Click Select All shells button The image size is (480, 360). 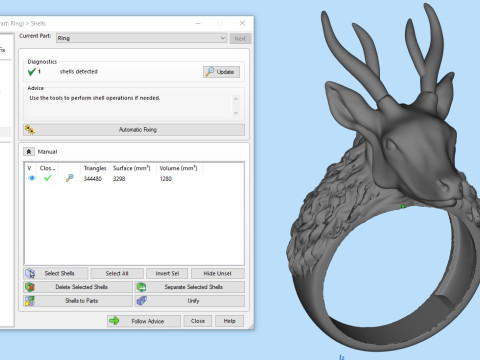[x=117, y=274]
